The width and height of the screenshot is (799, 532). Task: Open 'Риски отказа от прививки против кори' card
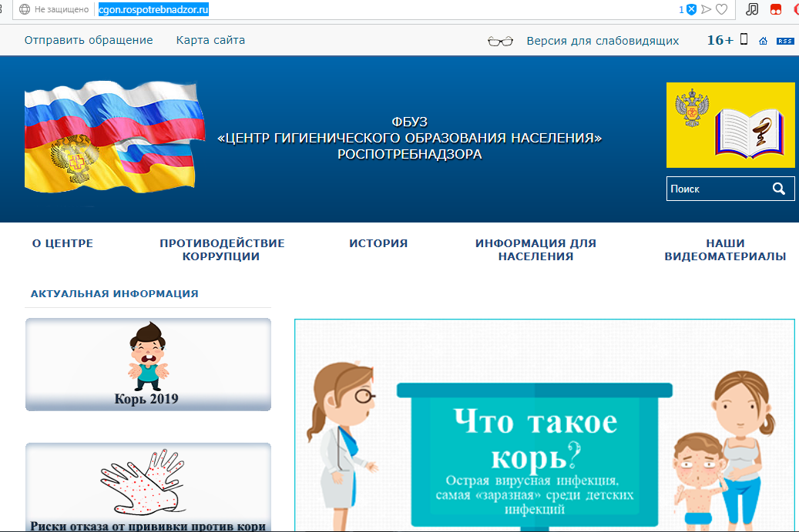tap(148, 487)
